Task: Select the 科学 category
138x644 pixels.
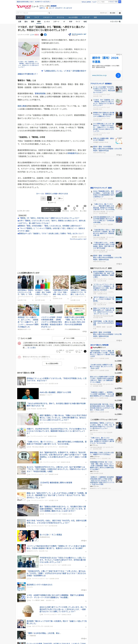Action: pyautogui.click(x=71, y=21)
